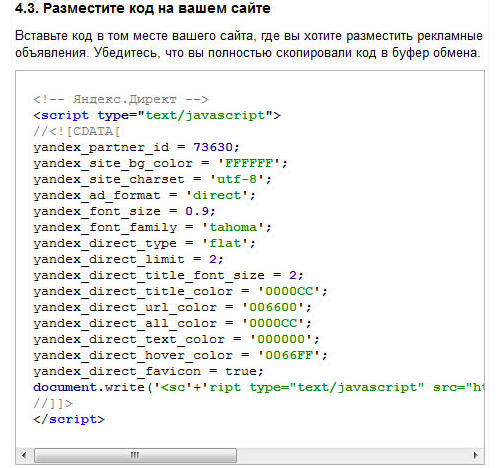This screenshot has height=468, width=503.
Task: Click the heading "4.3. Разместите код на вашем сайте"
Action: tap(143, 8)
